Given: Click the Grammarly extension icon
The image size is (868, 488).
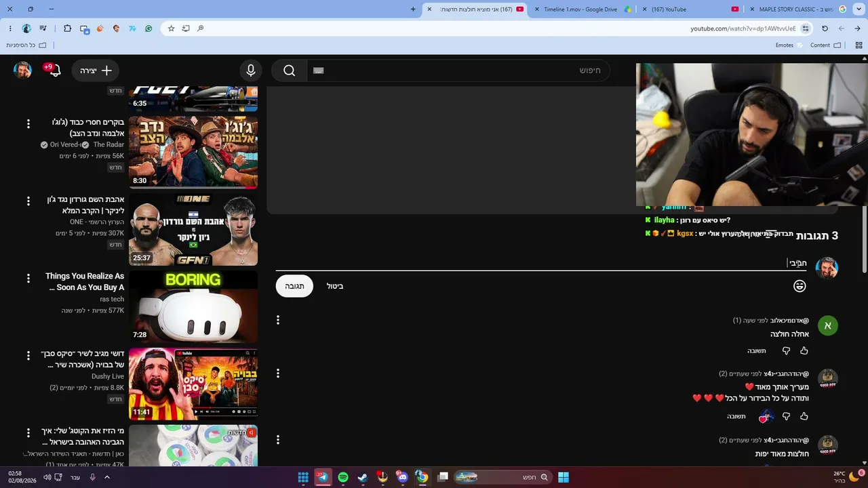Looking at the screenshot, I should [149, 28].
